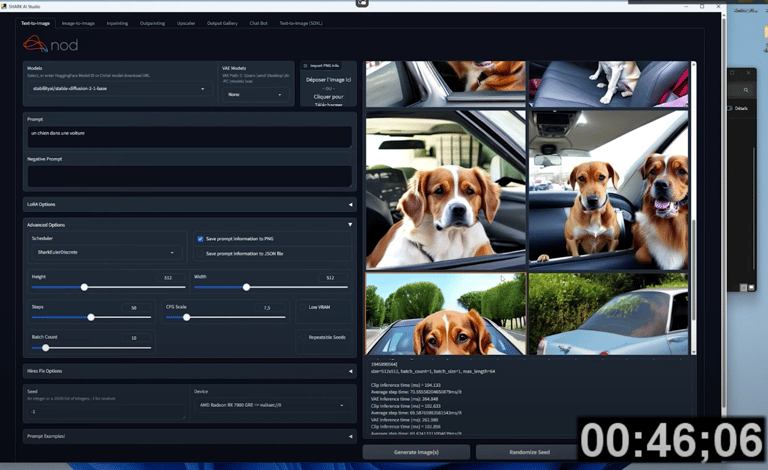Open the Details pane in the File Explorer window

tap(738, 108)
